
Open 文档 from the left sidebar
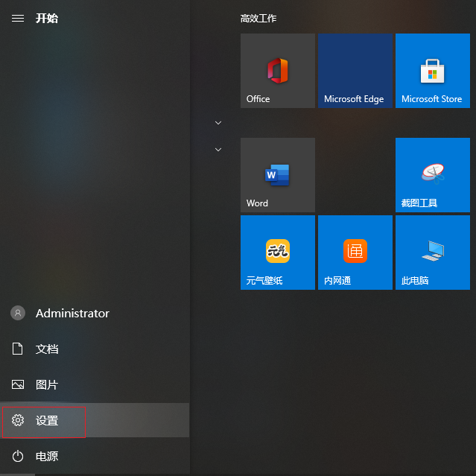[x=47, y=349]
